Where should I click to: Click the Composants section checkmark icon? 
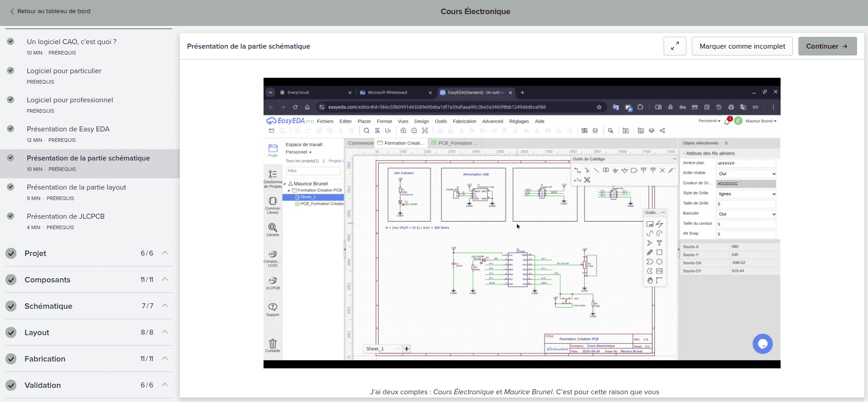tap(11, 280)
